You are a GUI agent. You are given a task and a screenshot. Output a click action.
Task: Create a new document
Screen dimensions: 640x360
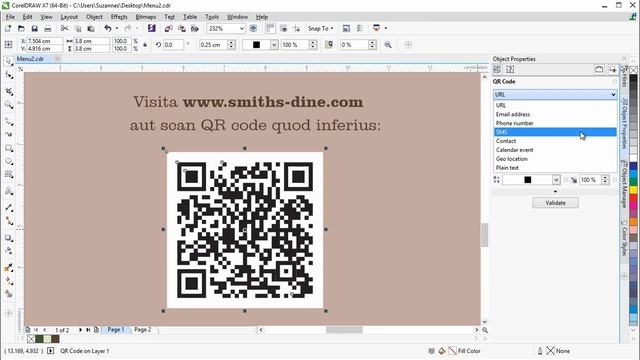tap(8, 29)
